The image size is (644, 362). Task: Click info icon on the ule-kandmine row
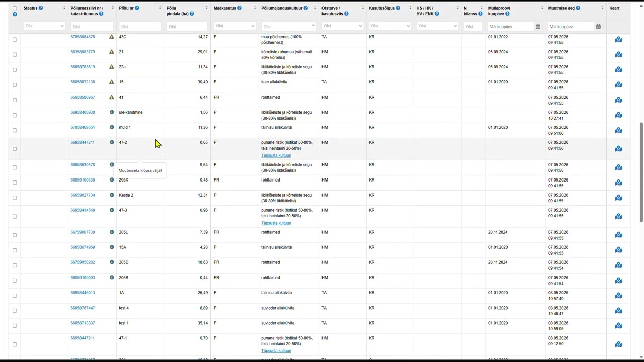click(x=112, y=112)
